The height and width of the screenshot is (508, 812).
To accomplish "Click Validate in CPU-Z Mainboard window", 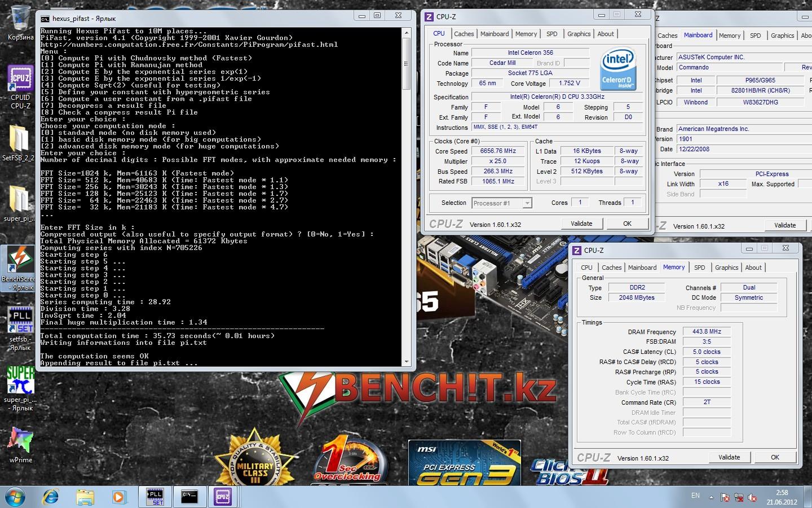I will point(785,225).
